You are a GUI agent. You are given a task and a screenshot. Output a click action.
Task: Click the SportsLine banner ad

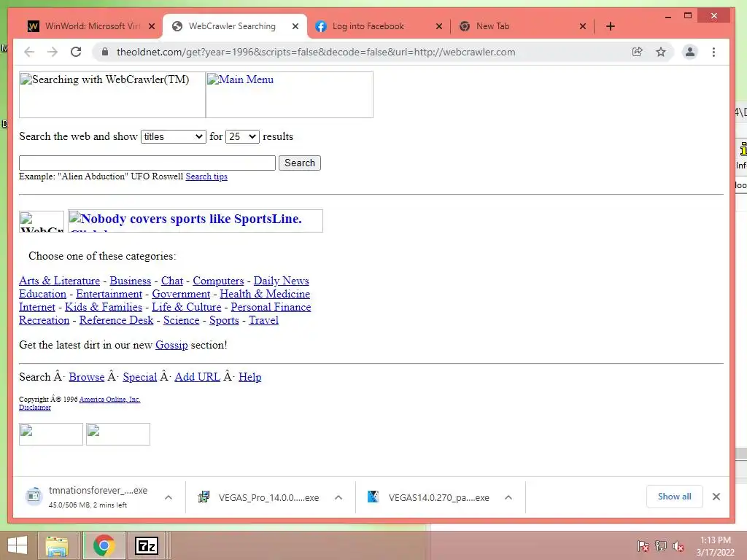point(196,221)
